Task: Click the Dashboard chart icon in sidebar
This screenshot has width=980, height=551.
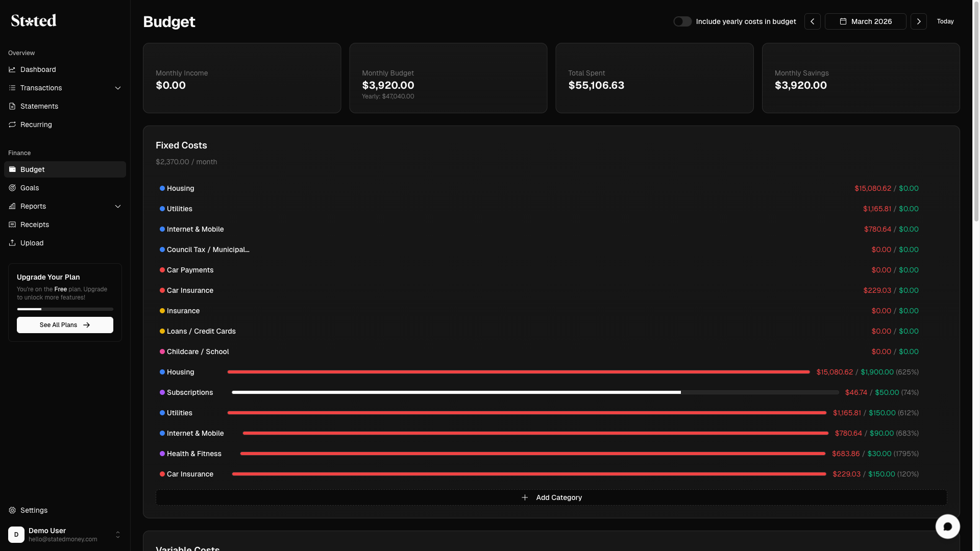Action: [x=12, y=69]
